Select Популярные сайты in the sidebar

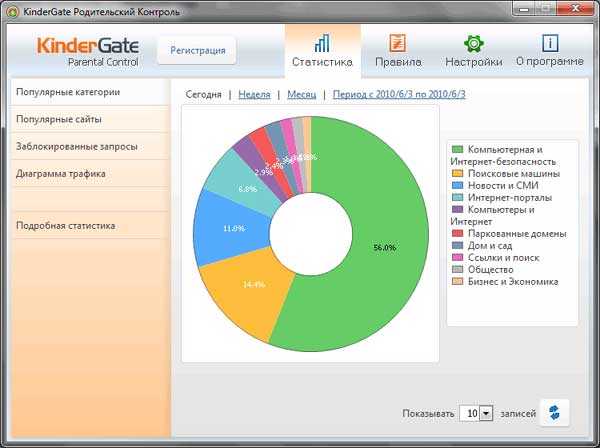(90, 119)
